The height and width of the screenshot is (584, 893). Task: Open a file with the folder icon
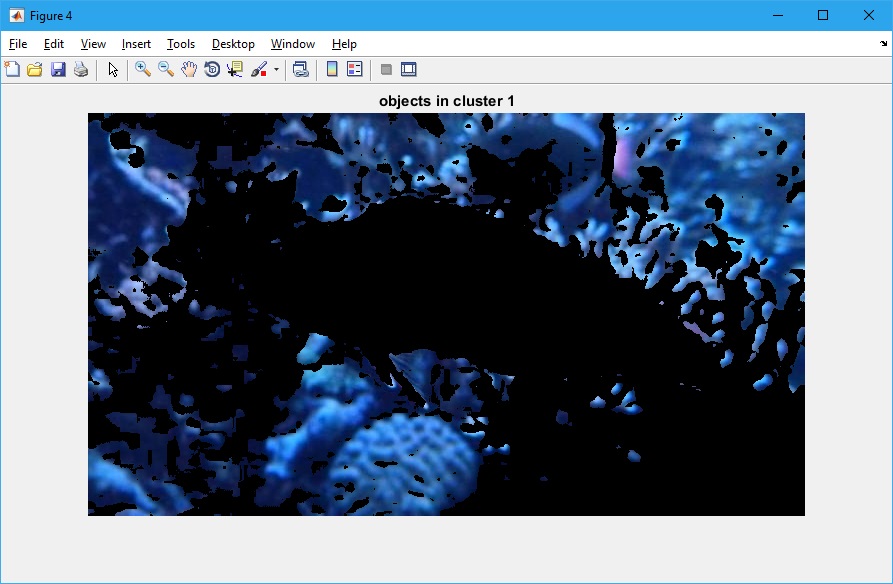(35, 69)
